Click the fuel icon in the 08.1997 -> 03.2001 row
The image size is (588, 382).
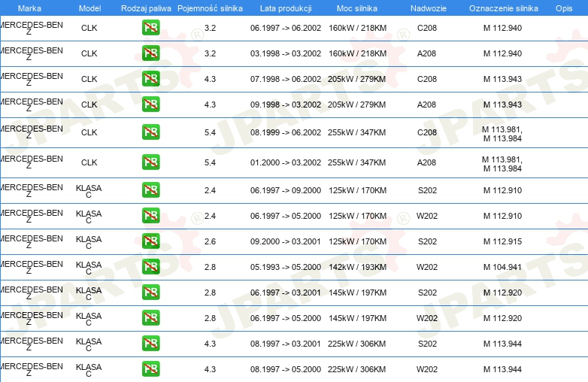[150, 344]
